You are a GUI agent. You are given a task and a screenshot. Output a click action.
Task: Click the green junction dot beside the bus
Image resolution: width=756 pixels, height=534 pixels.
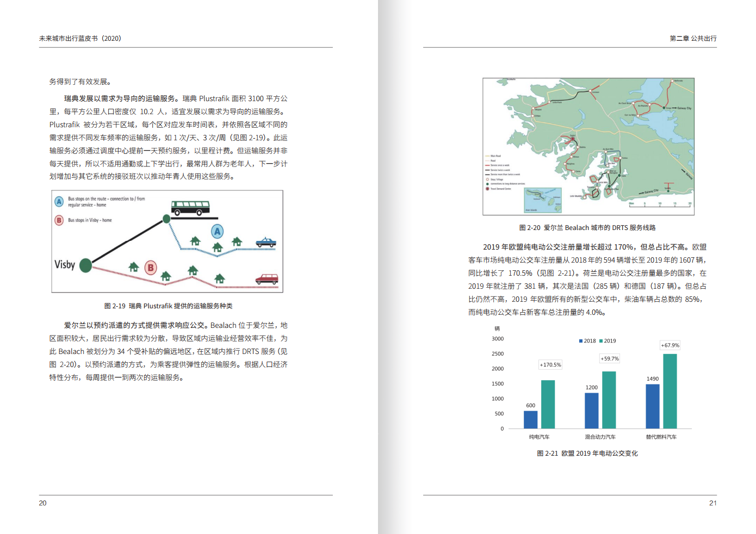(x=166, y=219)
